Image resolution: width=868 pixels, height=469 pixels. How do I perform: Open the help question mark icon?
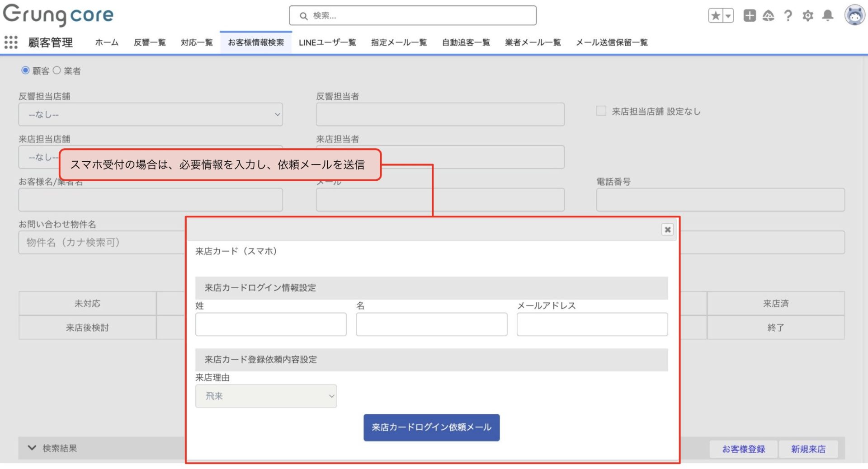(788, 16)
